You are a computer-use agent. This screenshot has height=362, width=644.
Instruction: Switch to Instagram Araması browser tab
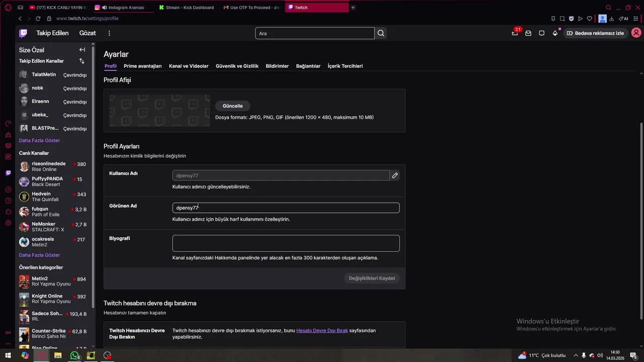point(123,8)
